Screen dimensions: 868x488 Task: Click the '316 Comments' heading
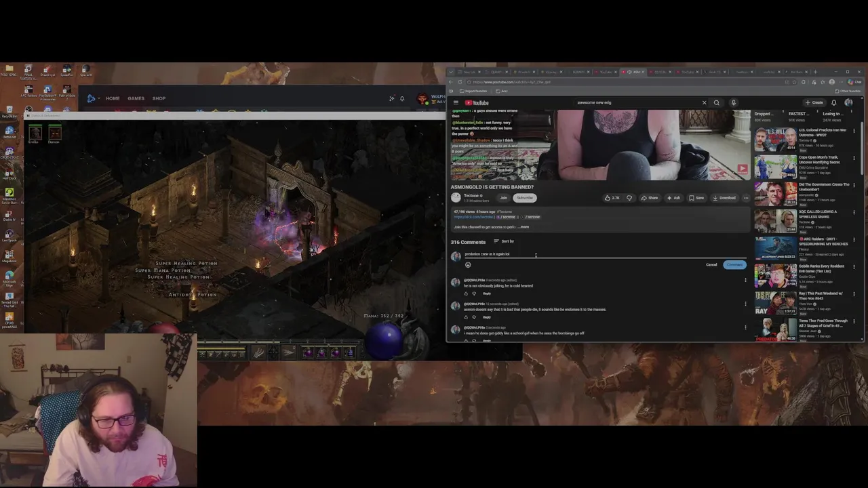tap(468, 242)
